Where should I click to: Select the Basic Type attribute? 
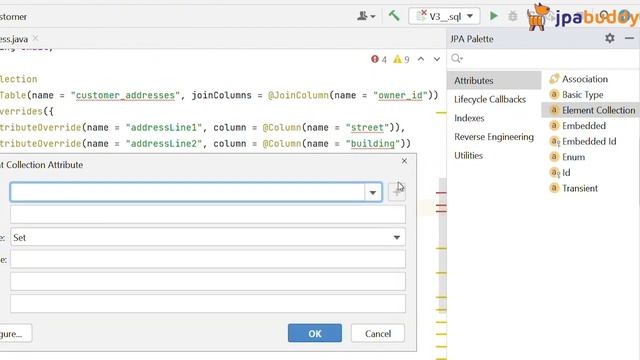coord(577,94)
